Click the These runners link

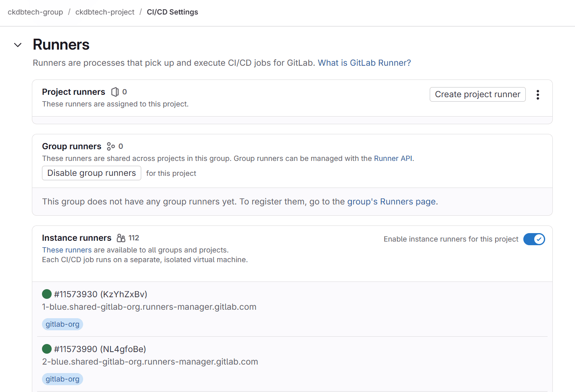tap(66, 250)
